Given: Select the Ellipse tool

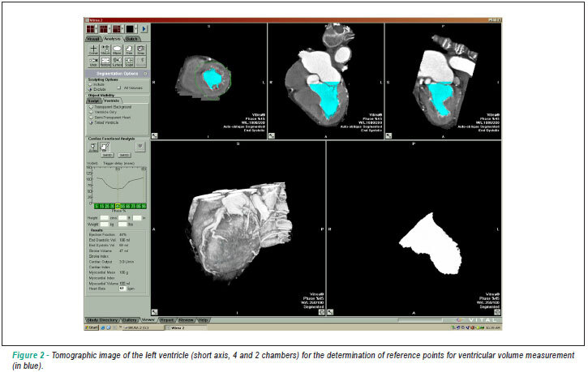Looking at the screenshot, I should (x=117, y=50).
